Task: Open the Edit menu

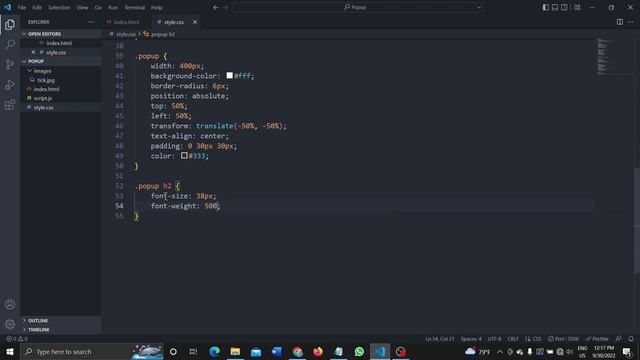Action: (x=37, y=7)
